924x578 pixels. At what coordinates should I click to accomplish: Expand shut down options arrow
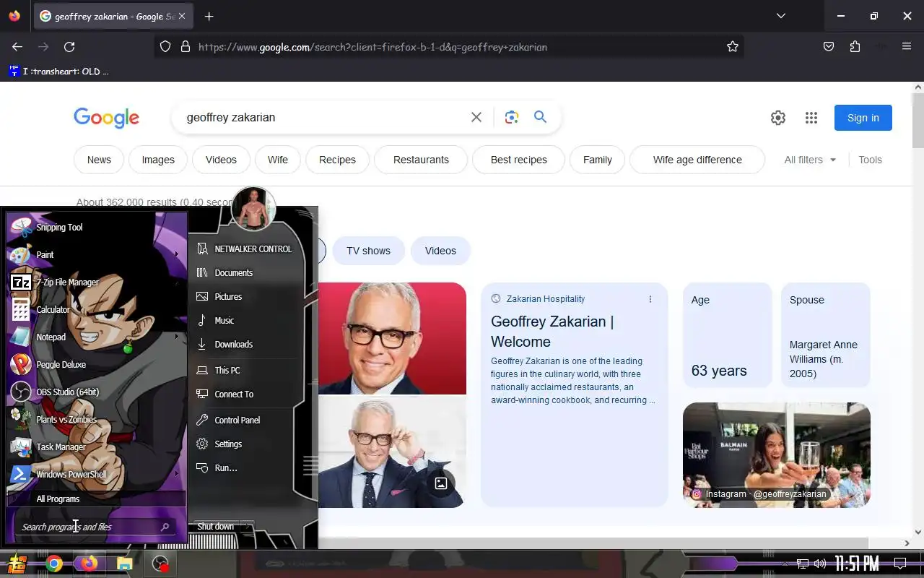(247, 526)
